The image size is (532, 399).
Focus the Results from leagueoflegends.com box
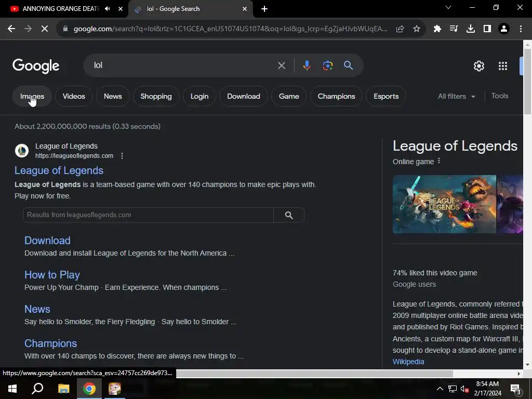click(x=148, y=215)
